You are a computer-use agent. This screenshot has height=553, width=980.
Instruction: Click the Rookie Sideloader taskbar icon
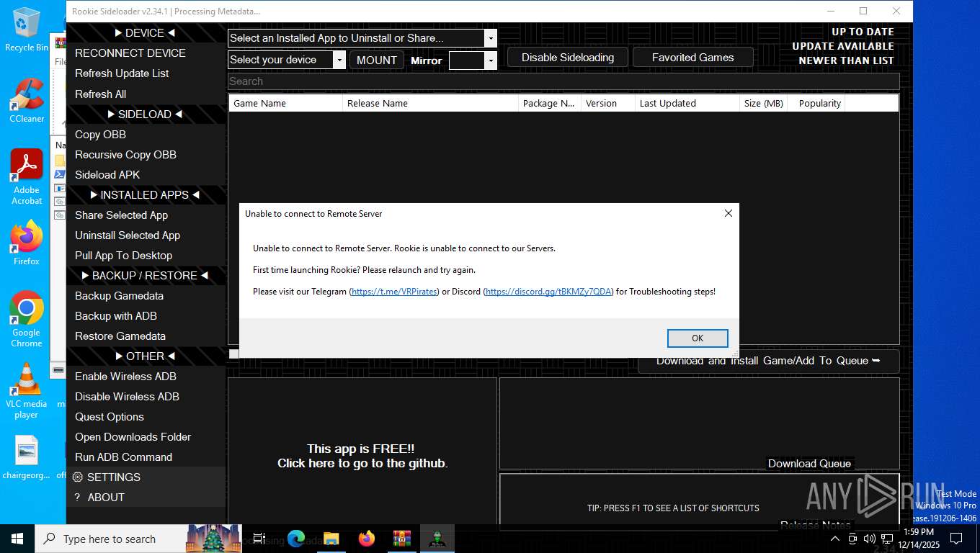pos(437,539)
